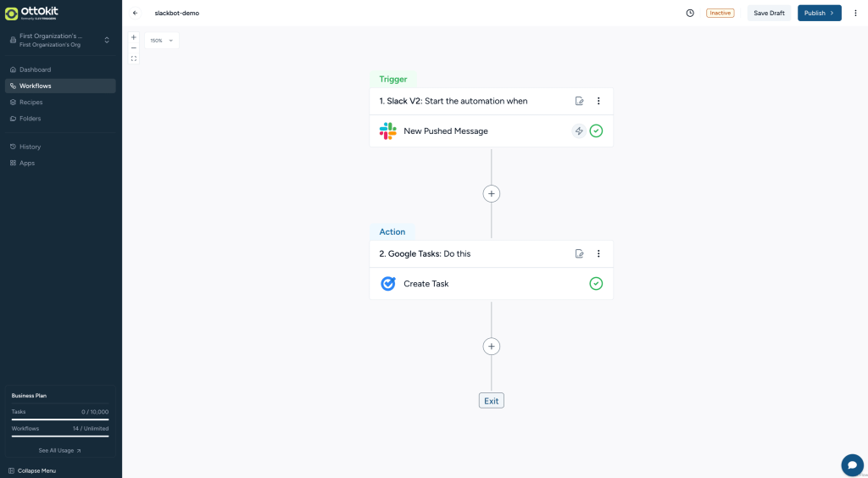Toggle the Inactive workflow status badge
The image size is (868, 478).
pos(720,14)
